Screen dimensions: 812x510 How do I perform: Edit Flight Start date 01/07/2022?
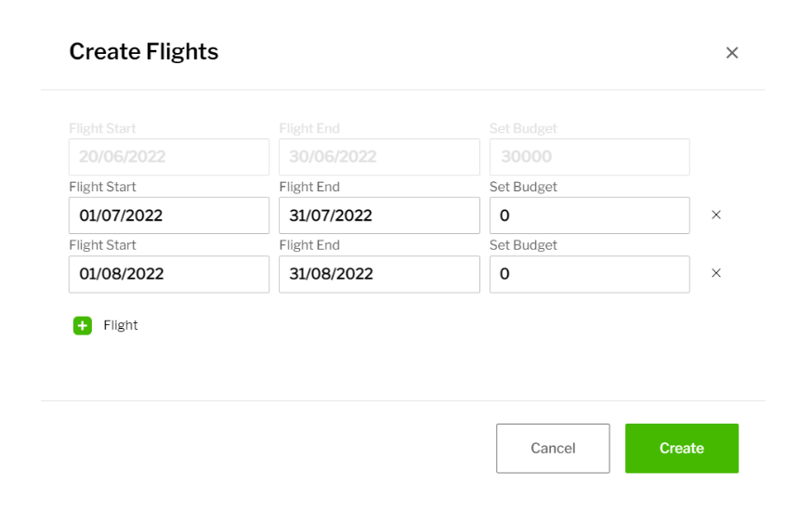pyautogui.click(x=169, y=216)
